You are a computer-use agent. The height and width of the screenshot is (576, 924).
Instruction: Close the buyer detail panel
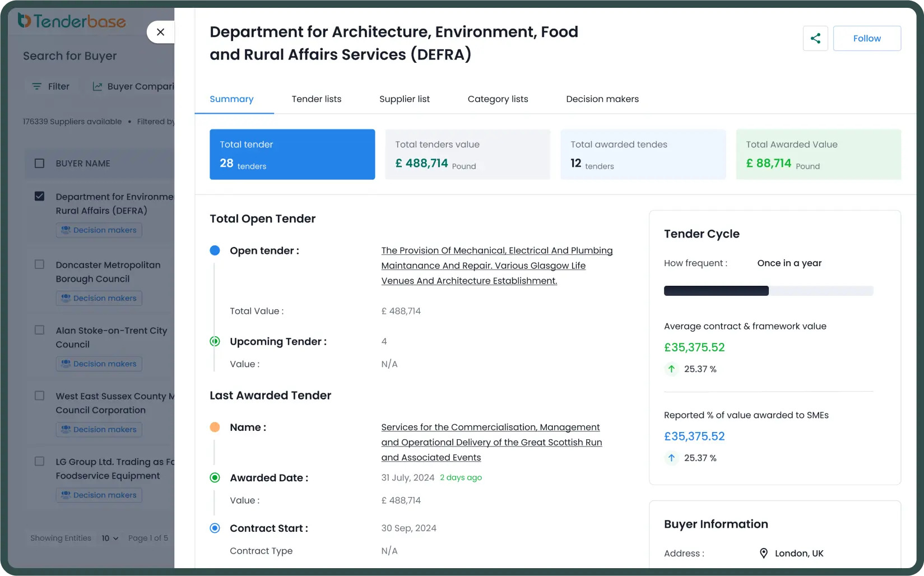click(x=160, y=32)
